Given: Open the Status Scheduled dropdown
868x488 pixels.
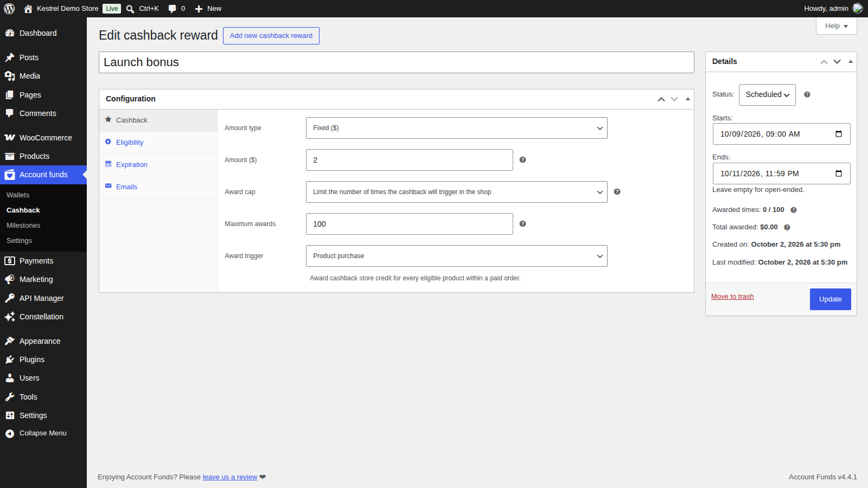Looking at the screenshot, I should pos(767,95).
